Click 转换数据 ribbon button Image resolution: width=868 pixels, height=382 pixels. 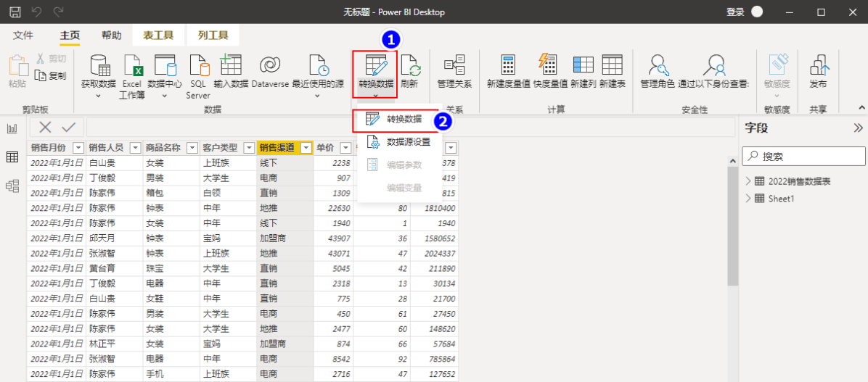pos(376,75)
